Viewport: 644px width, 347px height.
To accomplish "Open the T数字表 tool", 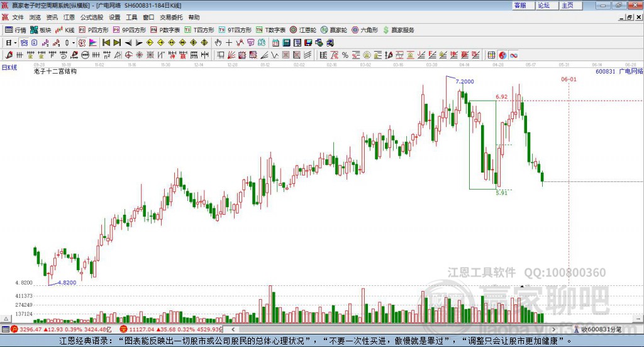I will 270,30.
